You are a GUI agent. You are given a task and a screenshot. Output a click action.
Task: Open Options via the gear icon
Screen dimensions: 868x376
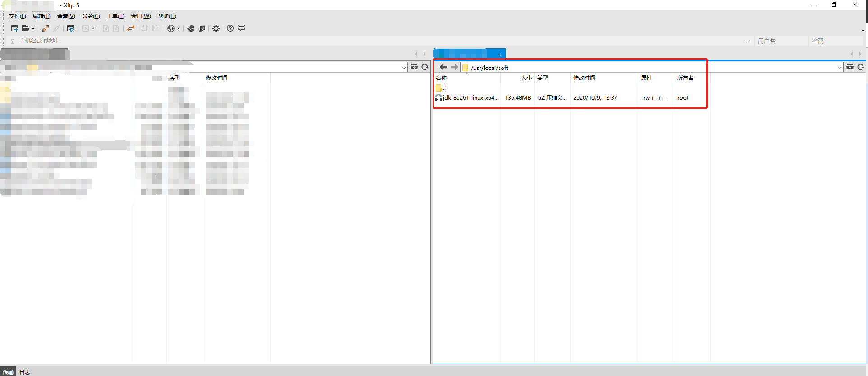tap(216, 28)
